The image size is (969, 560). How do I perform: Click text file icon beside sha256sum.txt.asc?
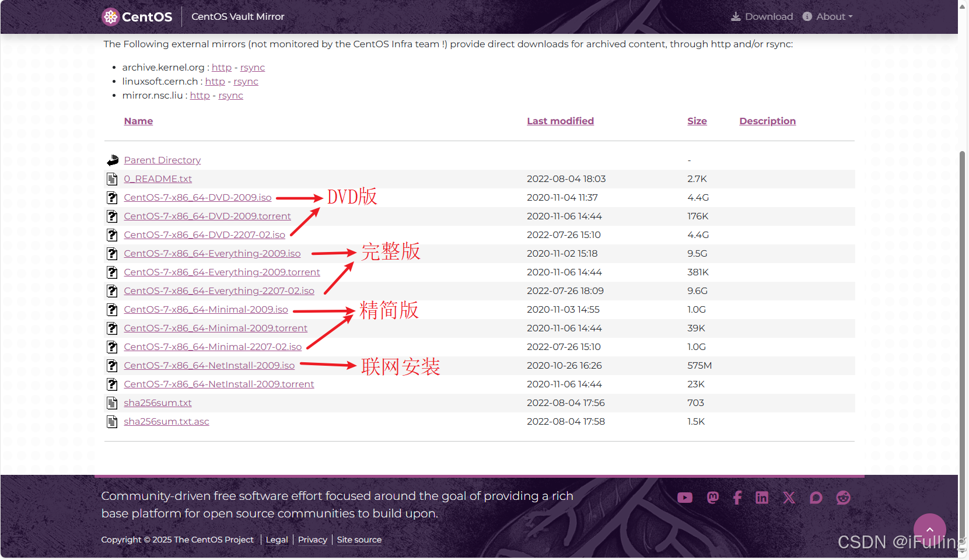coord(113,422)
